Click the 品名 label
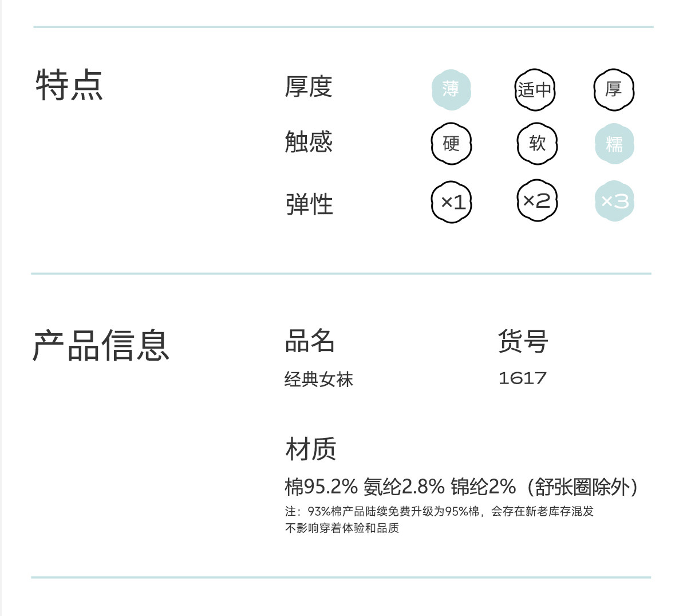This screenshot has width=687, height=616. pos(309,341)
